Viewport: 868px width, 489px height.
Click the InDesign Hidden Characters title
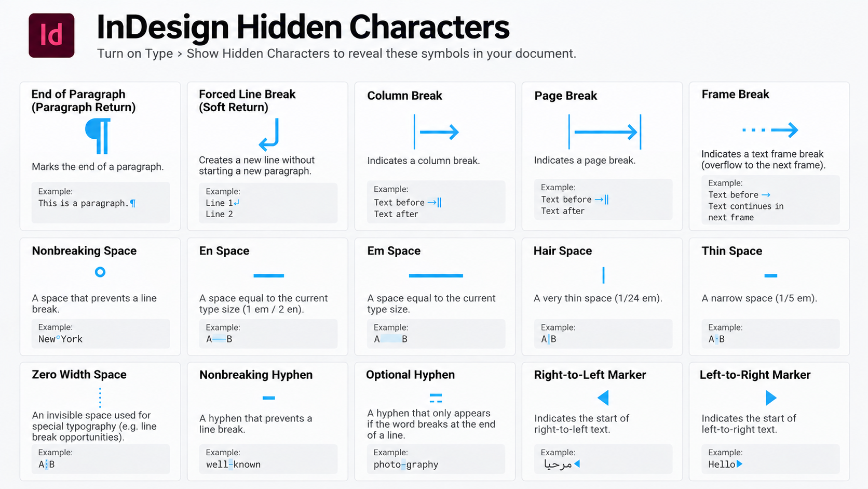click(x=303, y=27)
